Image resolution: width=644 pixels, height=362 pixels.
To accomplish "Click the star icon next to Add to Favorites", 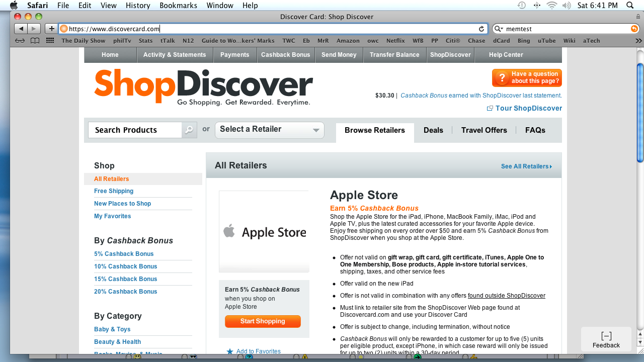I will pyautogui.click(x=230, y=351).
